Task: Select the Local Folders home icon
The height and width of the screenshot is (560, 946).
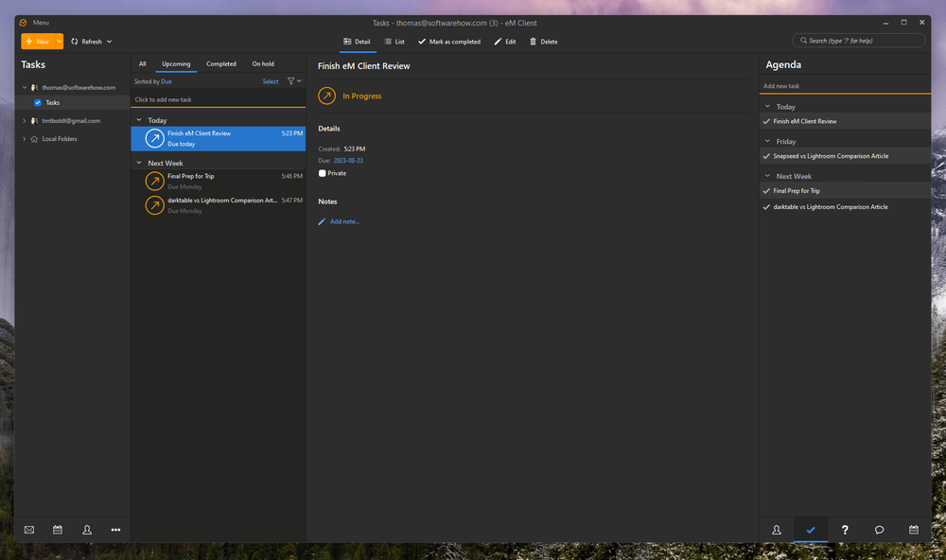Action: point(34,139)
